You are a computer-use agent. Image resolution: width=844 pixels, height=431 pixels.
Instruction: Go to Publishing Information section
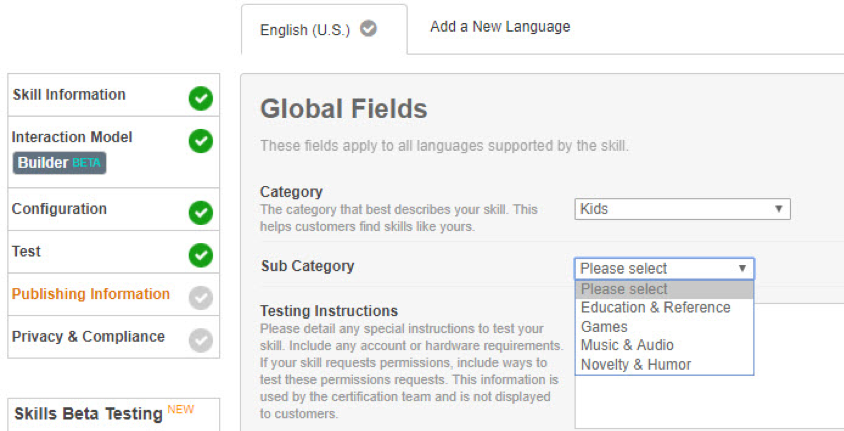tap(91, 294)
